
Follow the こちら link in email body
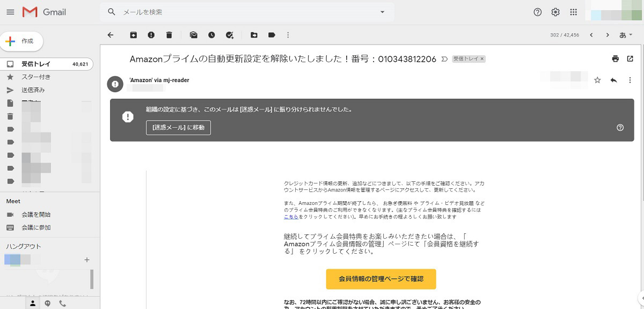[x=290, y=217]
